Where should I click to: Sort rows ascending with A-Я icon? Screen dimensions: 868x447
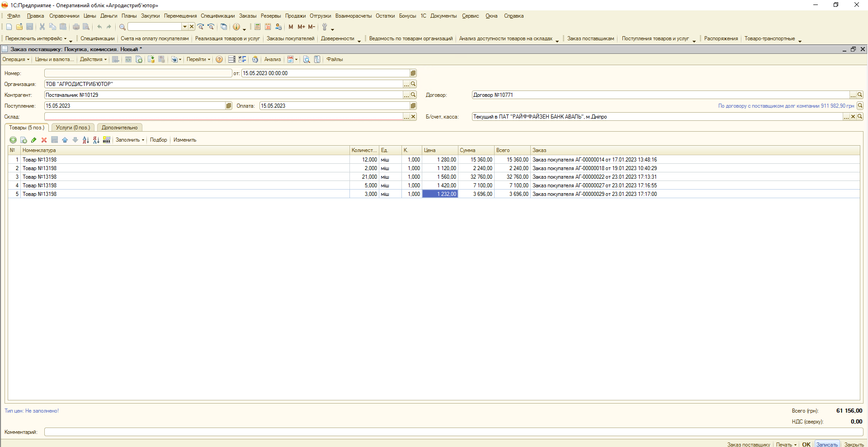[x=86, y=140]
